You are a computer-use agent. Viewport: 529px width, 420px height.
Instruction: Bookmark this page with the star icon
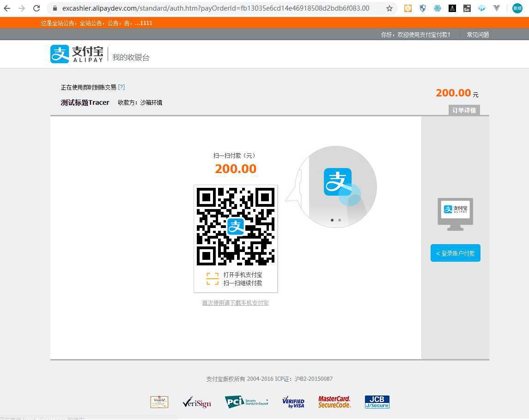[389, 8]
